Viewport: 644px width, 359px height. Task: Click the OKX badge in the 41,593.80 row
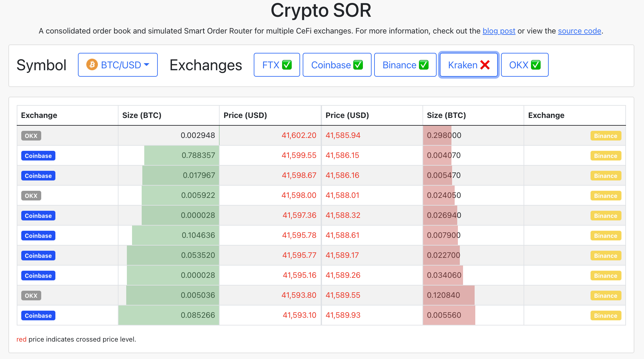(31, 296)
